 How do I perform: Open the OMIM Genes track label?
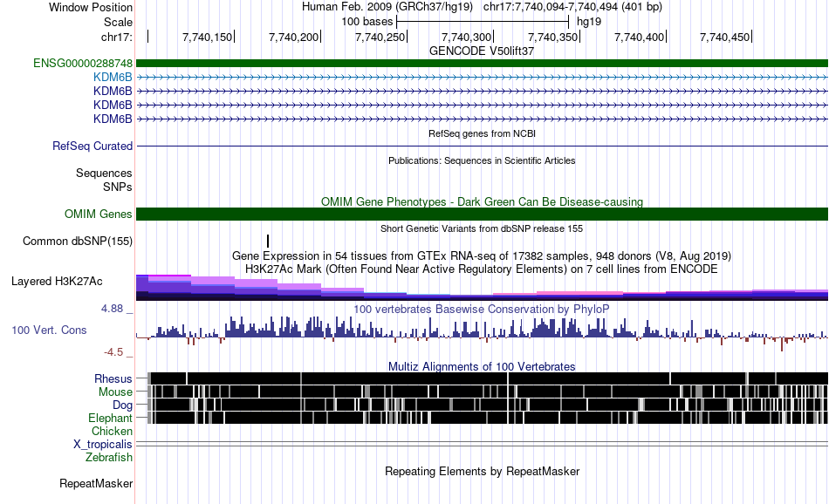click(99, 214)
